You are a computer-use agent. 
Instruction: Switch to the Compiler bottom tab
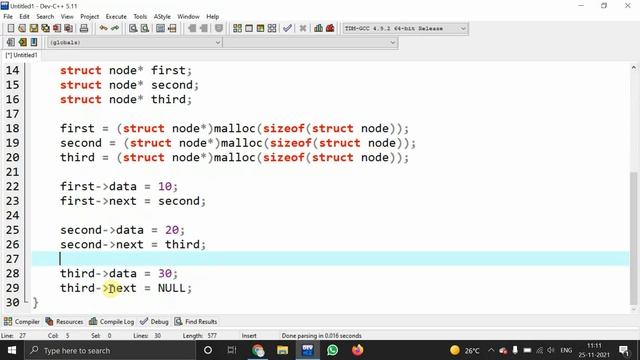pos(22,322)
